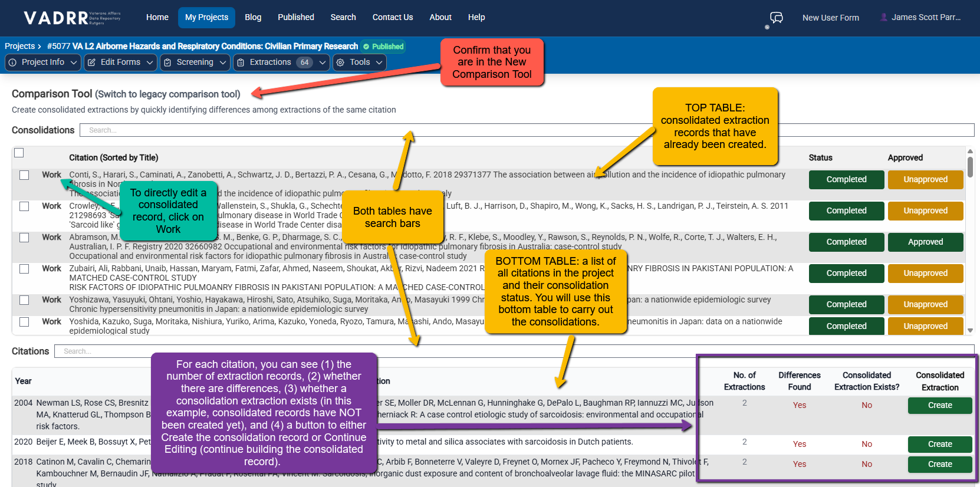Click Completed status for Conti row
The height and width of the screenshot is (487, 980).
pos(846,180)
